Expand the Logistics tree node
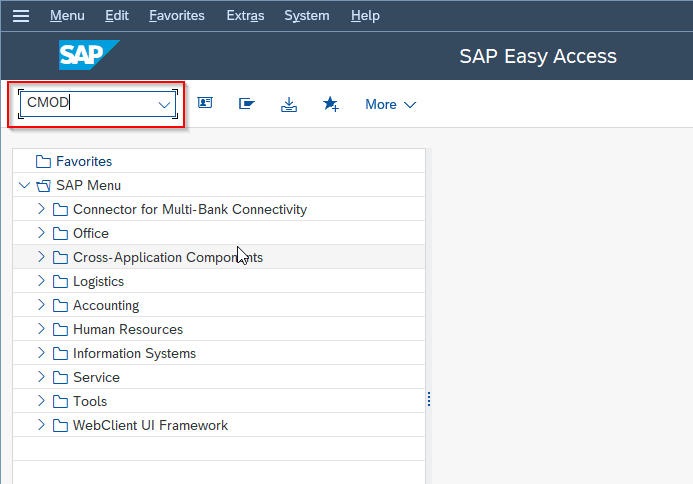This screenshot has width=693, height=484. coord(41,282)
